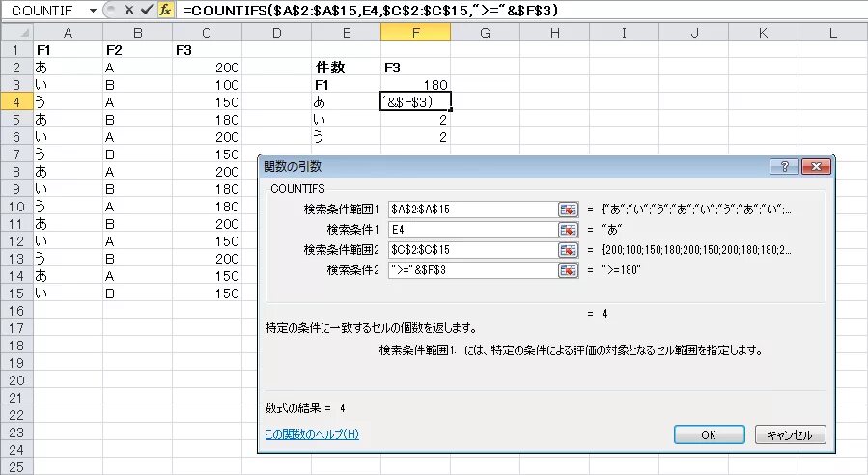Confirm formula with the checkmark icon
The width and height of the screenshot is (868, 475).
147,10
